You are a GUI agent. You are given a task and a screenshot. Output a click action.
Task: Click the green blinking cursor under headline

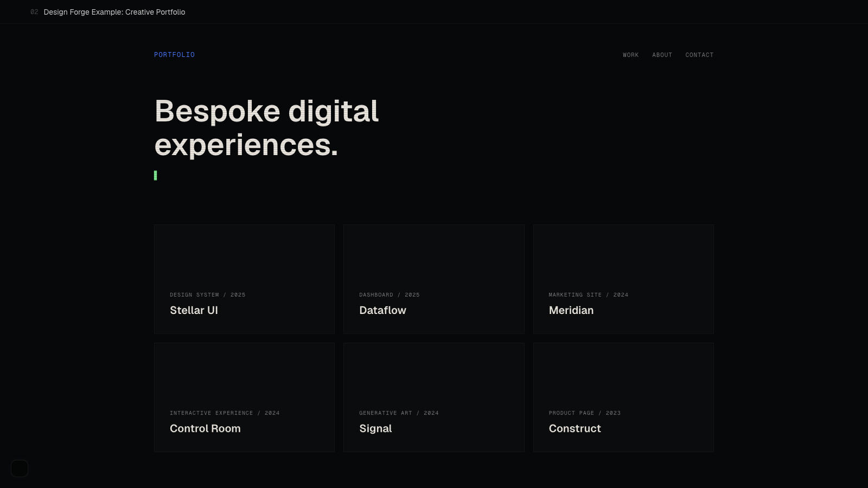(x=156, y=175)
